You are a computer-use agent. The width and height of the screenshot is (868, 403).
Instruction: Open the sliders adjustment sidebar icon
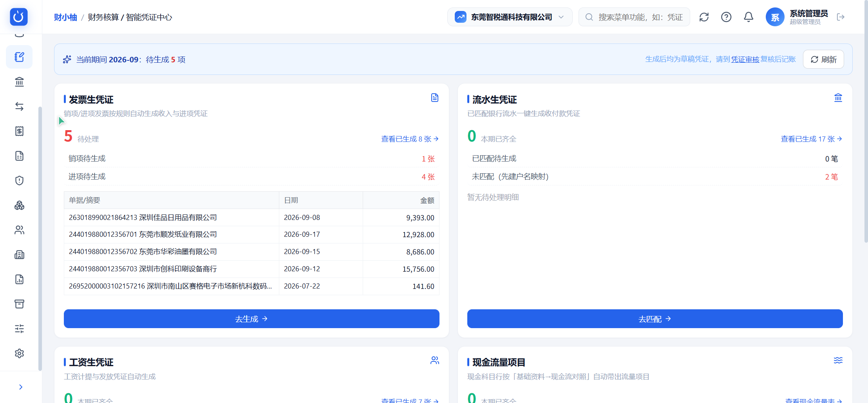coord(19,329)
